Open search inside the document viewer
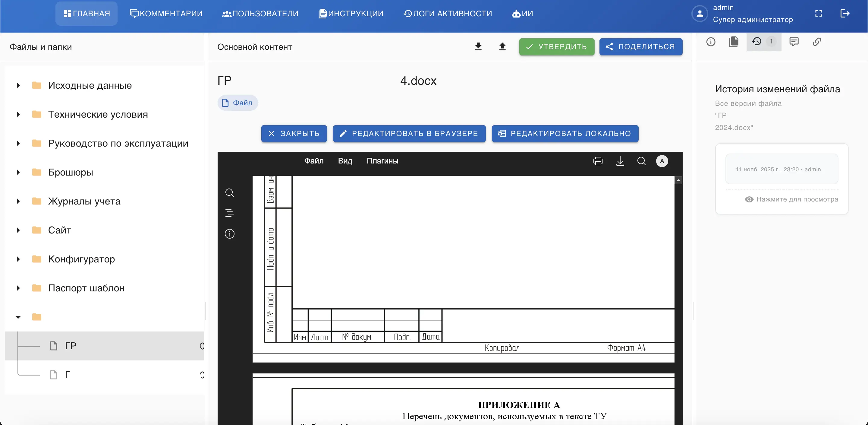The image size is (868, 425). click(x=641, y=161)
